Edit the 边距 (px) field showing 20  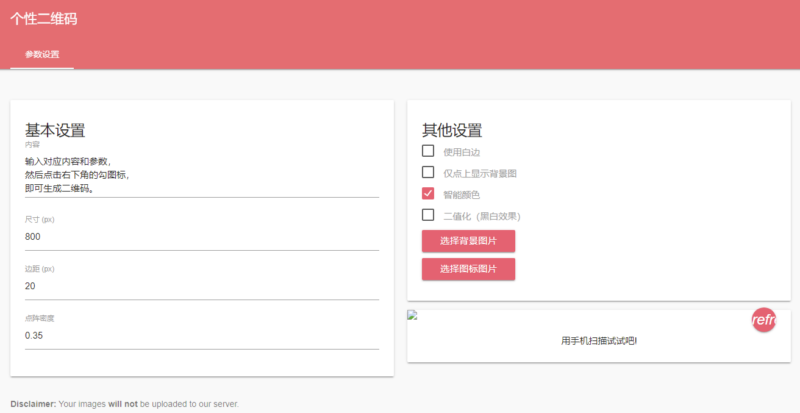pos(202,286)
